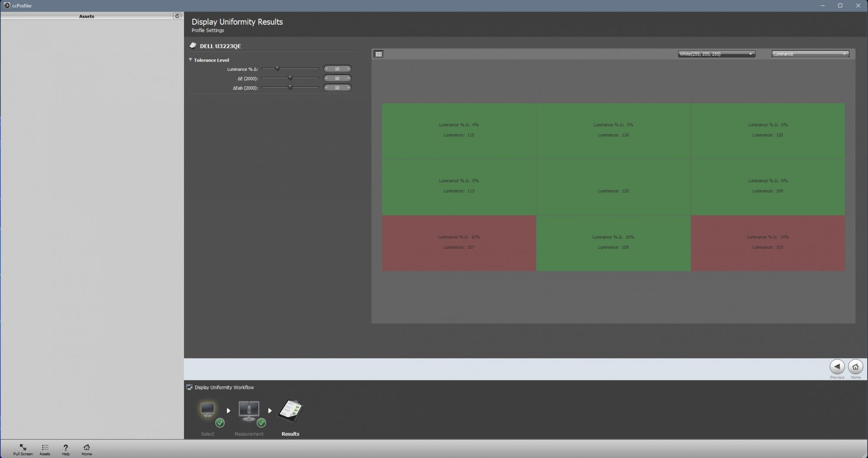Click the Home button beside Previous
Image resolution: width=868 pixels, height=458 pixels.
(855, 367)
